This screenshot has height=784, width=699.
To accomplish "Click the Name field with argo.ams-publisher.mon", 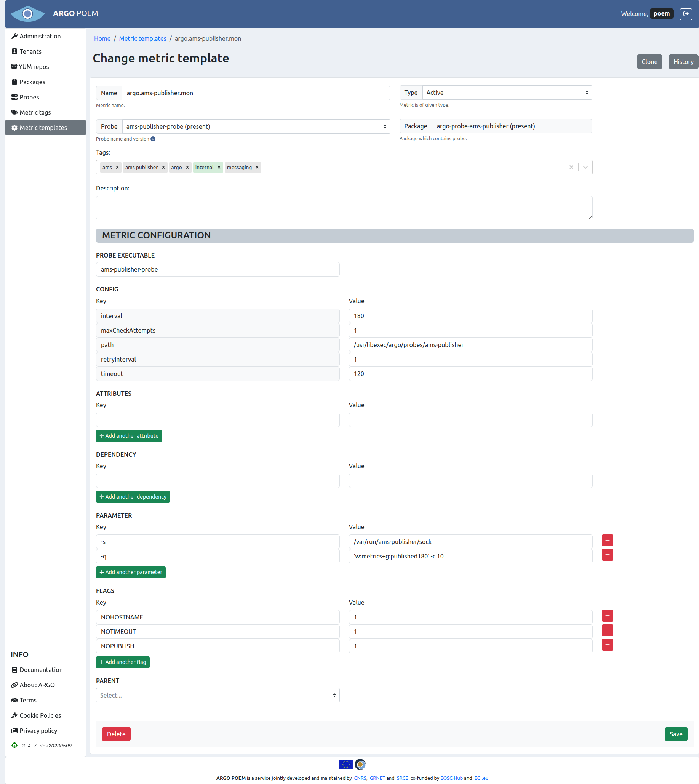I will coord(256,93).
